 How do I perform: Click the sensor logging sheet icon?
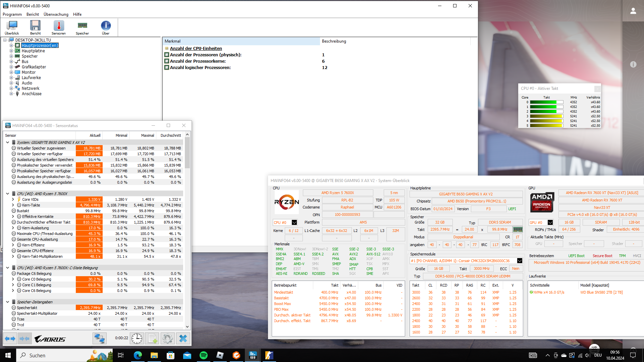[x=153, y=339]
